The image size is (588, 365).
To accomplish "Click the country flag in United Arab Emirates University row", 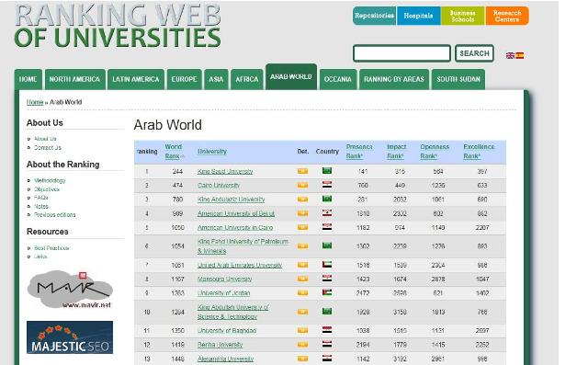I will pyautogui.click(x=327, y=265).
